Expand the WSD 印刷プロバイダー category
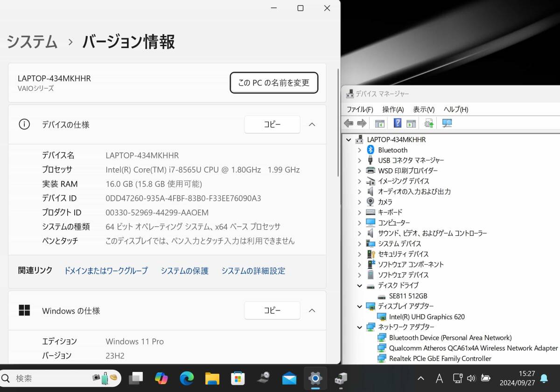 tap(359, 171)
